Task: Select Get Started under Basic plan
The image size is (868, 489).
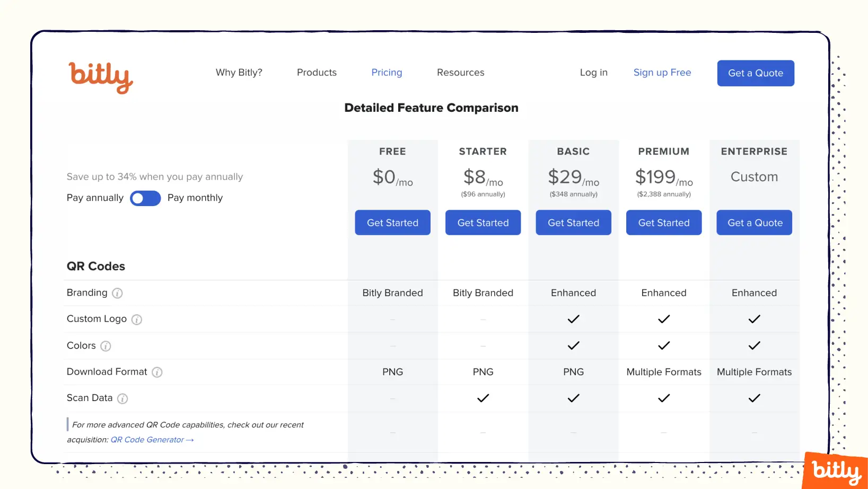Action: pyautogui.click(x=573, y=223)
